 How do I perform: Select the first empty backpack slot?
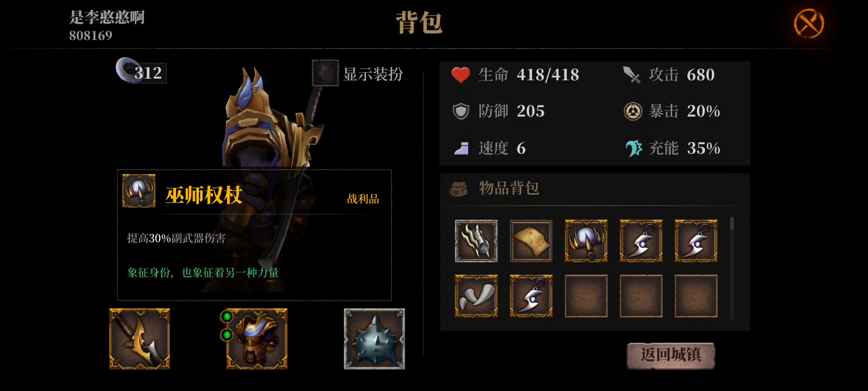[x=586, y=296]
